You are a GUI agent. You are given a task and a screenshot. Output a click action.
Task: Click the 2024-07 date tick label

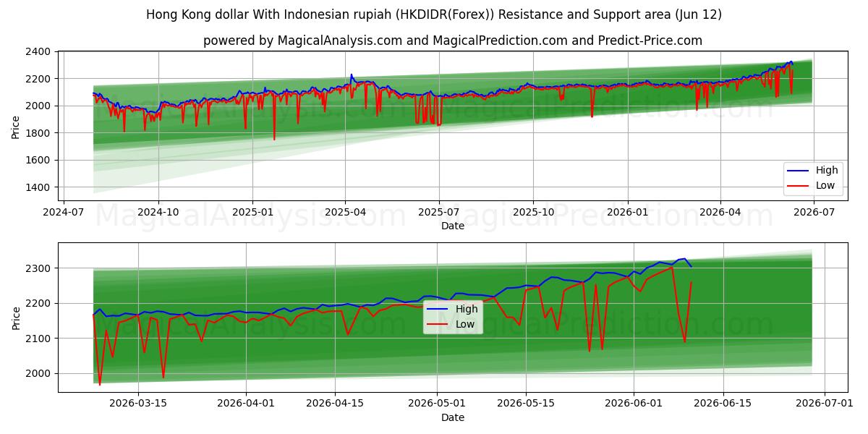pos(64,213)
